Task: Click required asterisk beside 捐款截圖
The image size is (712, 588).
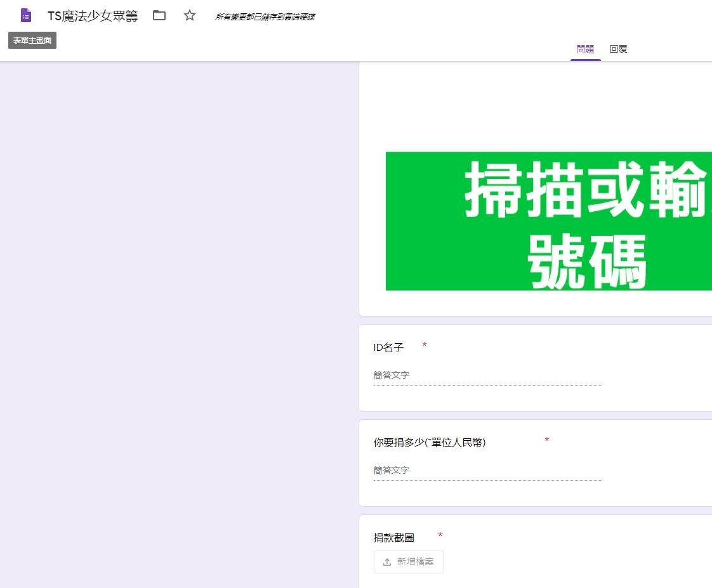Action: pyautogui.click(x=440, y=536)
